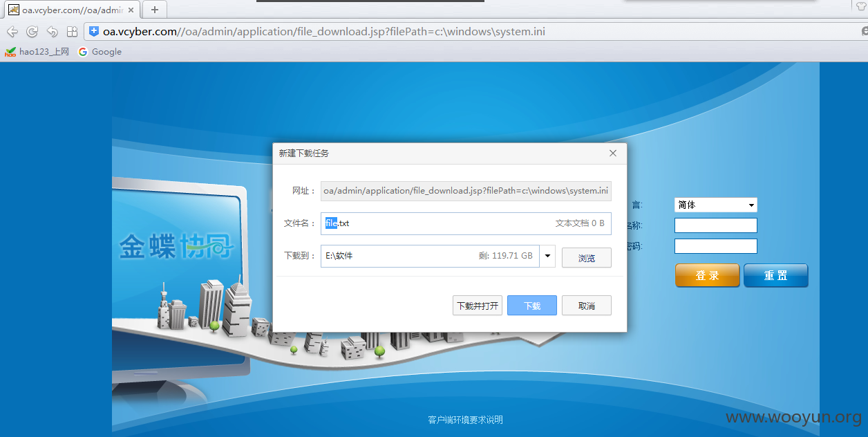Image resolution: width=868 pixels, height=437 pixels.
Task: Click the 浏览 browse button
Action: [x=587, y=258]
